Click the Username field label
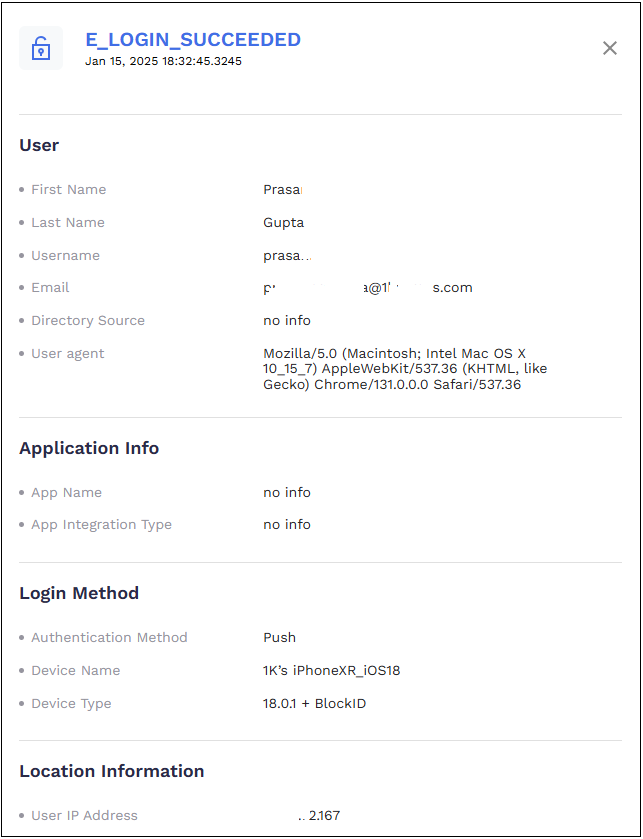Image resolution: width=643 pixels, height=839 pixels. click(65, 255)
